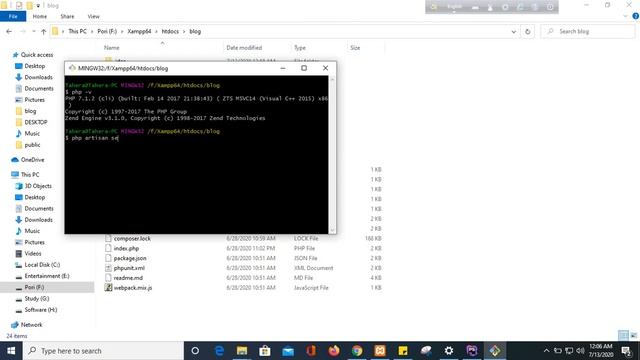Open DESKTOP folder in sidebar

(x=31, y=122)
